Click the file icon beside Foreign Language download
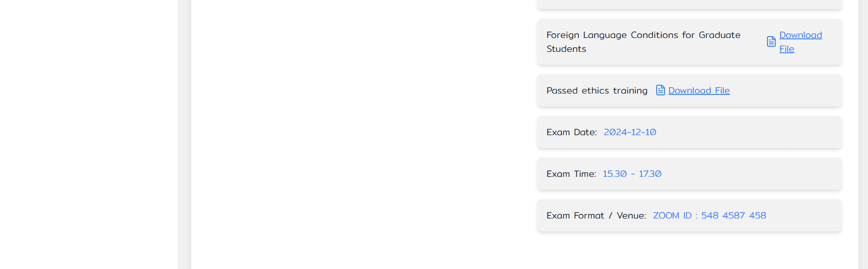This screenshot has width=868, height=269. (x=771, y=42)
